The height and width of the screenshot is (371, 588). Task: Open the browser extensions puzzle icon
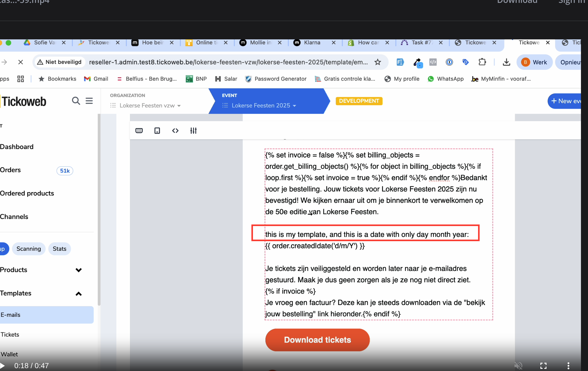(482, 62)
